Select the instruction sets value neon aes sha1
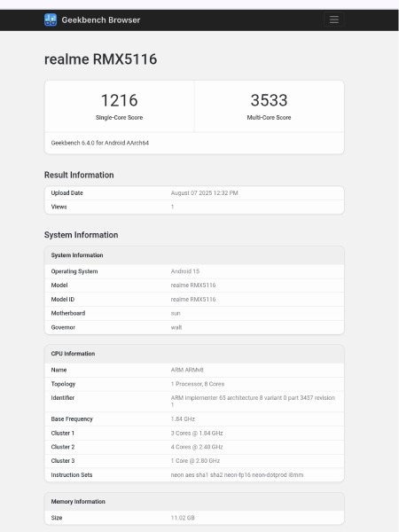 (237, 475)
